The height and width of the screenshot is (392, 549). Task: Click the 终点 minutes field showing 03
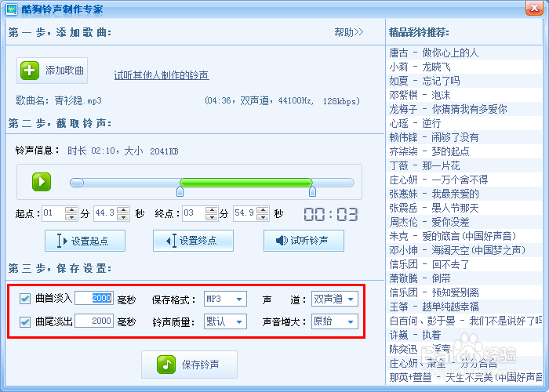point(194,213)
